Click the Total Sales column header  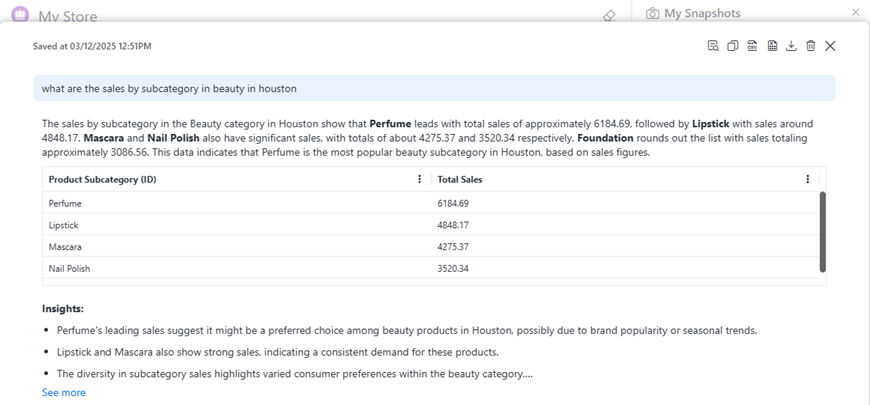pyautogui.click(x=460, y=180)
